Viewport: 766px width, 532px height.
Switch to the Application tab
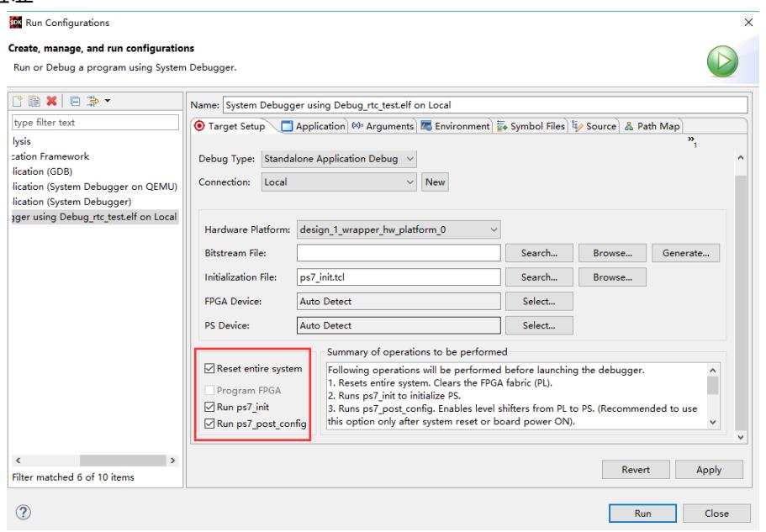[x=310, y=126]
